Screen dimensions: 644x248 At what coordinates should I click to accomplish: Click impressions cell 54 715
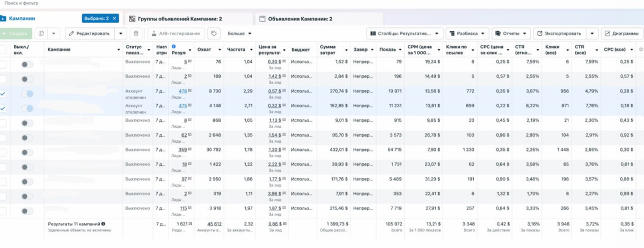(393, 150)
